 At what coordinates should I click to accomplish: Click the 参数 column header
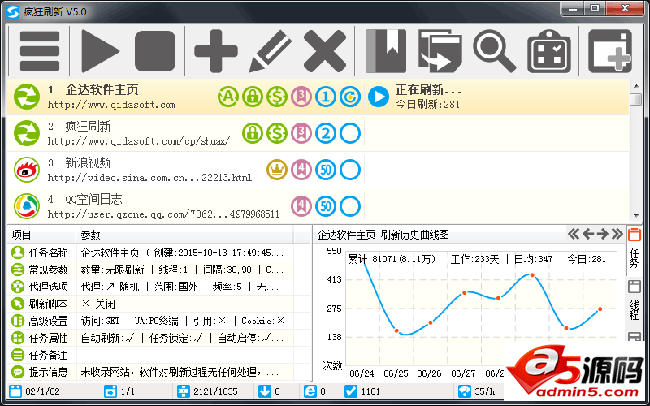185,236
